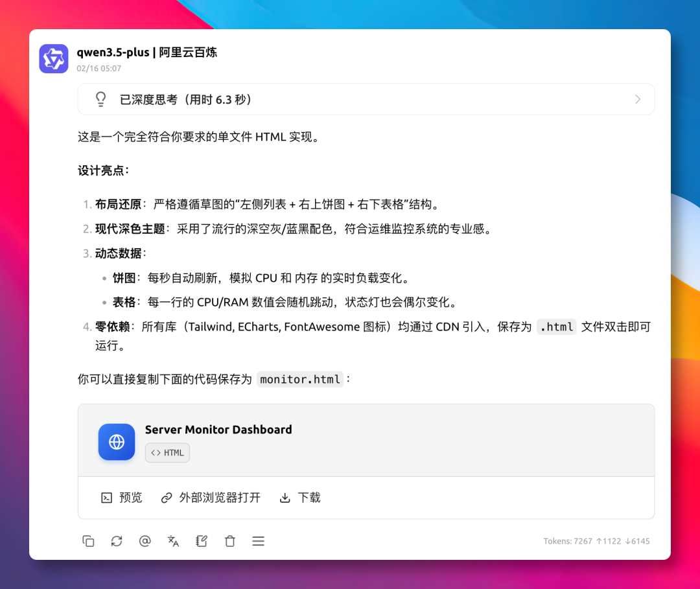Click the monitor.html inline code
700x589 pixels.
300,379
